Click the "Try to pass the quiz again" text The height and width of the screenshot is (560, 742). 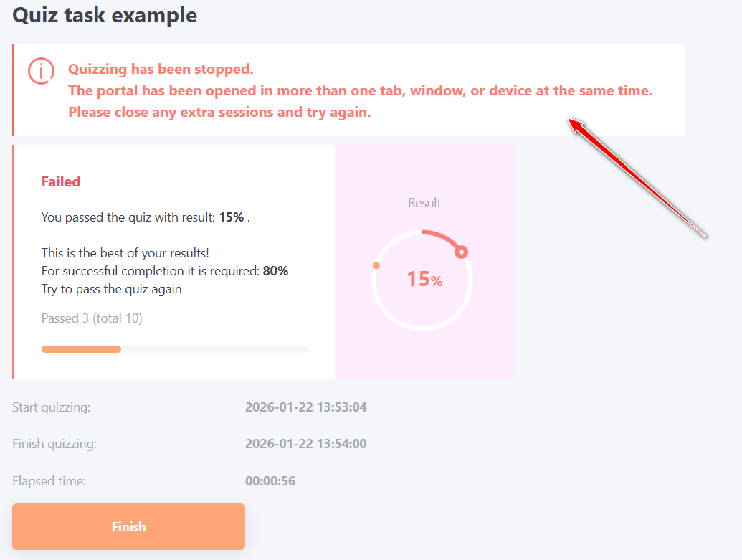point(111,290)
